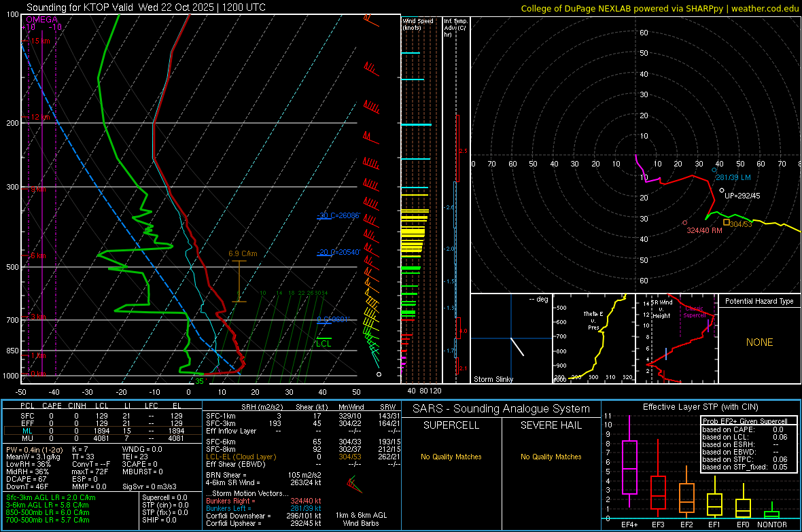Click the 'Effective Layer STP (with CIN)' title
This screenshot has width=802, height=532.
pos(700,407)
